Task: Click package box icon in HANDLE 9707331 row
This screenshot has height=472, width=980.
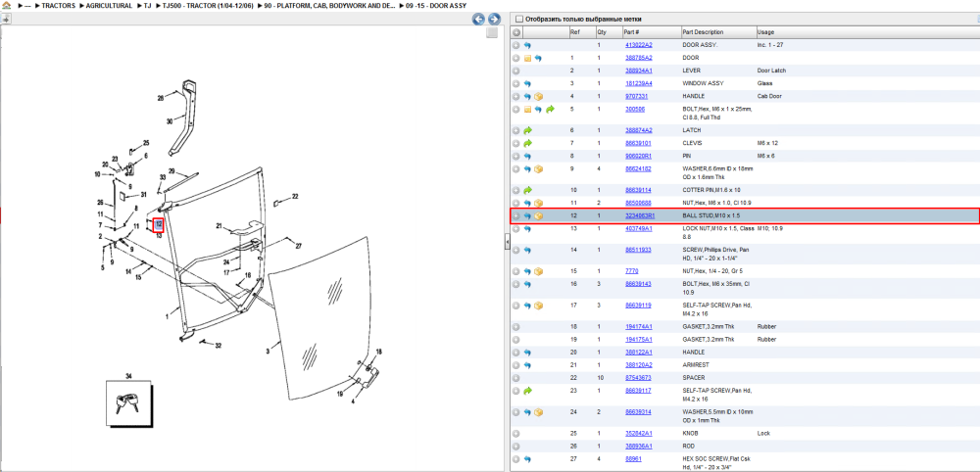Action: coord(539,97)
